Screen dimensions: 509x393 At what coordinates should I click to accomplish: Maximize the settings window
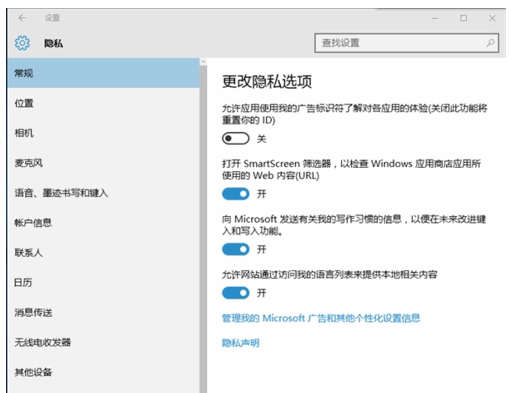(x=463, y=18)
